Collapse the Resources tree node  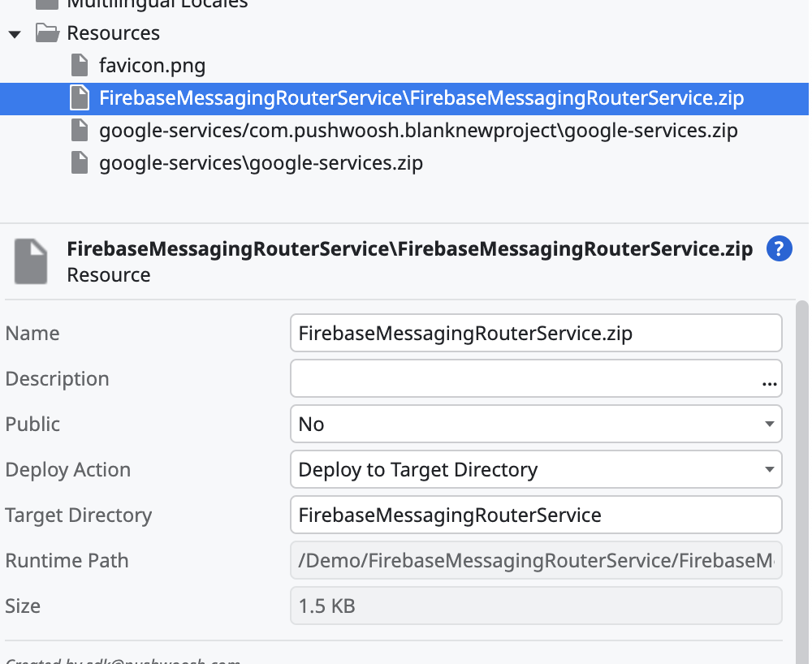(x=14, y=34)
